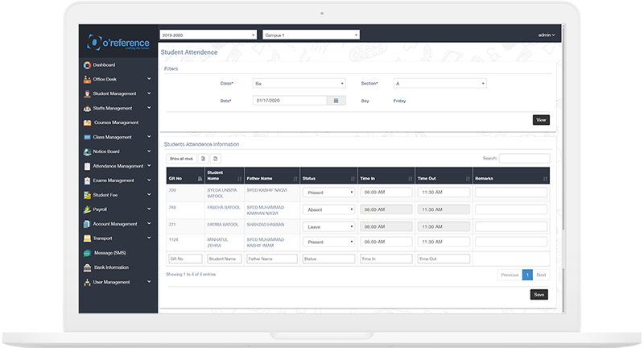Open the date picker calendar icon
The height and width of the screenshot is (348, 644).
coord(336,101)
